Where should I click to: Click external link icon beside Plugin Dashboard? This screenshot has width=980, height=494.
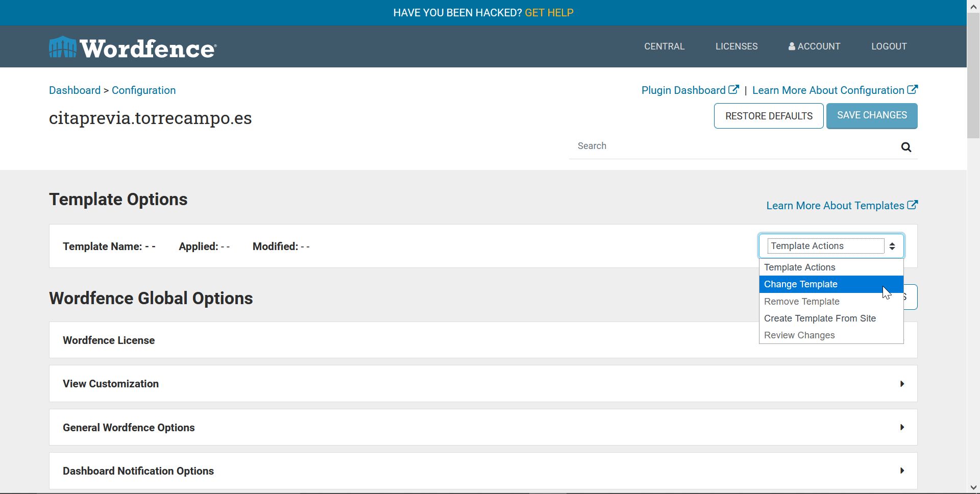pos(733,90)
